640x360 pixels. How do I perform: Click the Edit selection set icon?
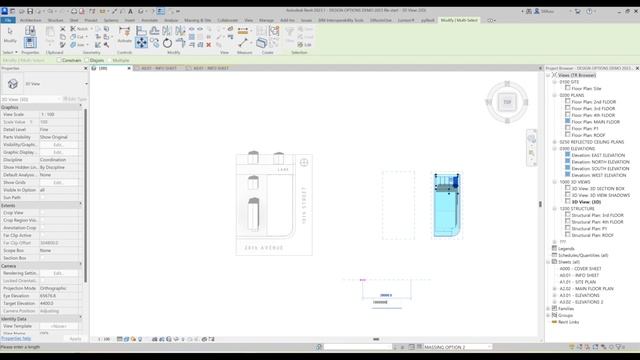click(x=304, y=44)
